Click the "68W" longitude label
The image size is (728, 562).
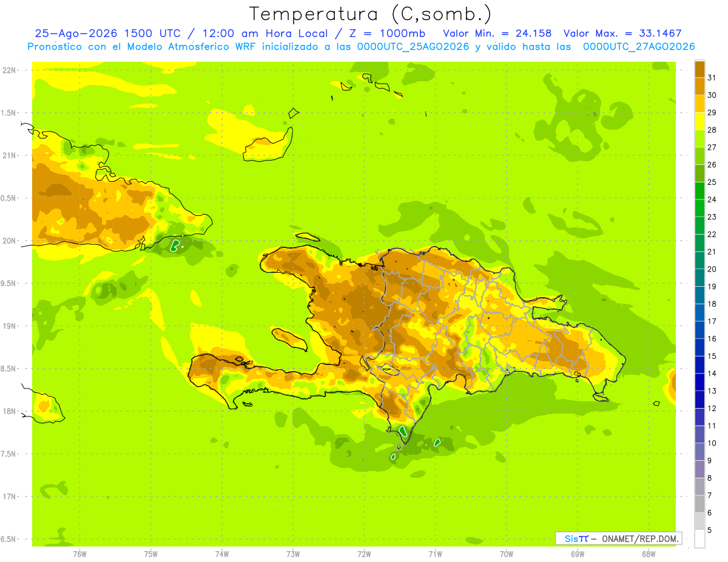click(649, 554)
